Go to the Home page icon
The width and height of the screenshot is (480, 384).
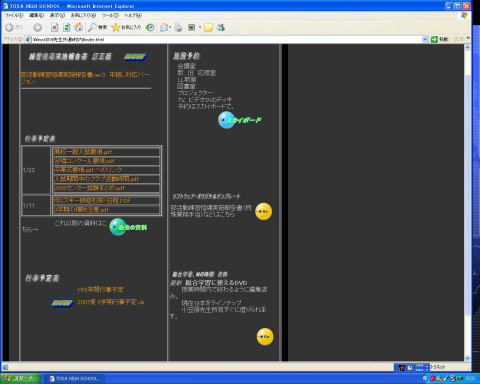coord(79,28)
